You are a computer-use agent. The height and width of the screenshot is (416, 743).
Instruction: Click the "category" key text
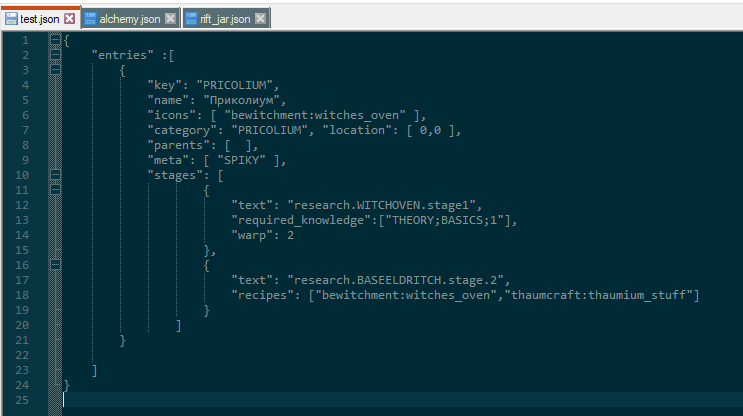point(185,130)
